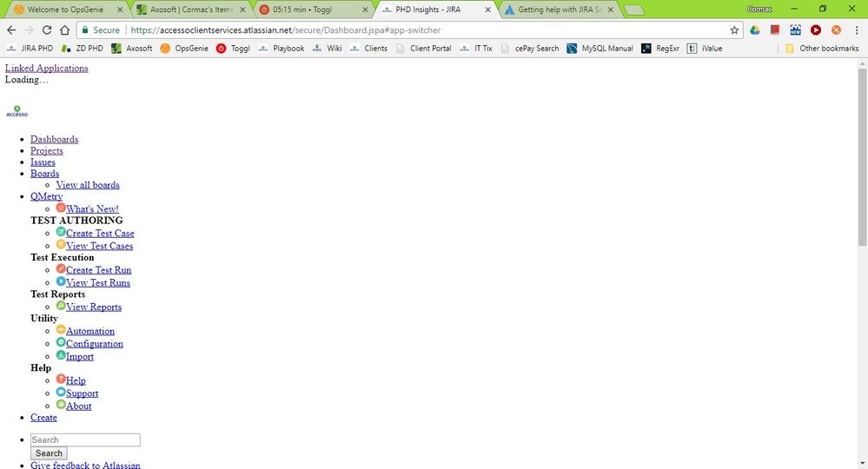
Task: Click the Search button
Action: click(49, 453)
